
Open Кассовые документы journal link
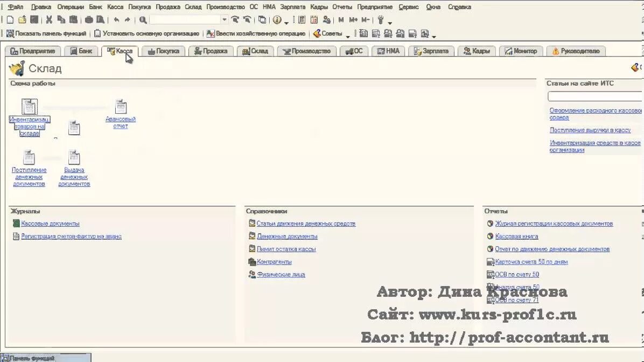(x=50, y=224)
